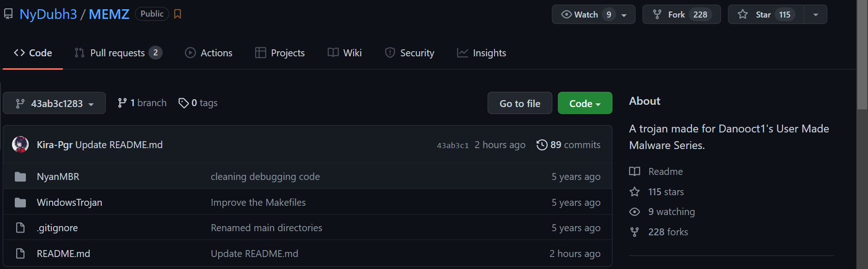The width and height of the screenshot is (868, 269).
Task: Open the Pull requests tab
Action: (x=118, y=53)
